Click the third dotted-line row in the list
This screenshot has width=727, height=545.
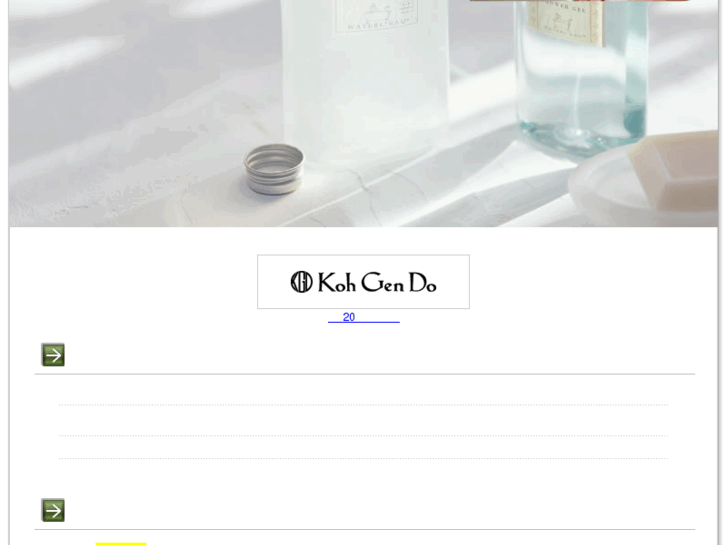(363, 448)
